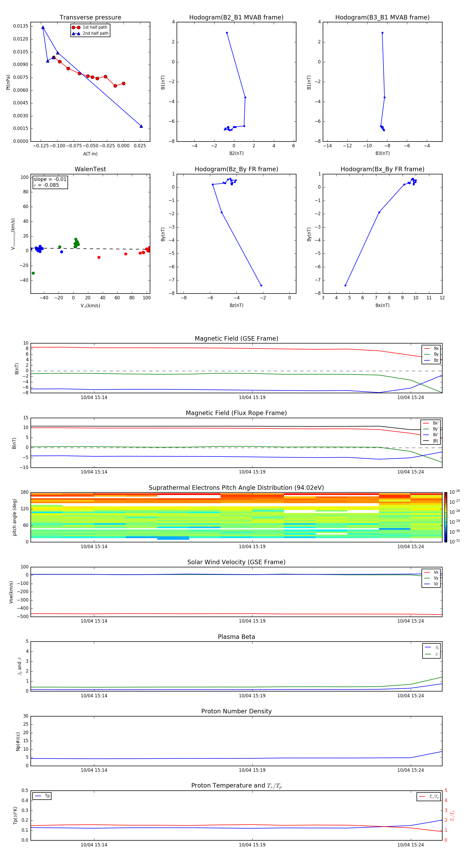Click 'Solar Wind Velocity (GSE Frame)' title
473x868 pixels.
coord(236,562)
